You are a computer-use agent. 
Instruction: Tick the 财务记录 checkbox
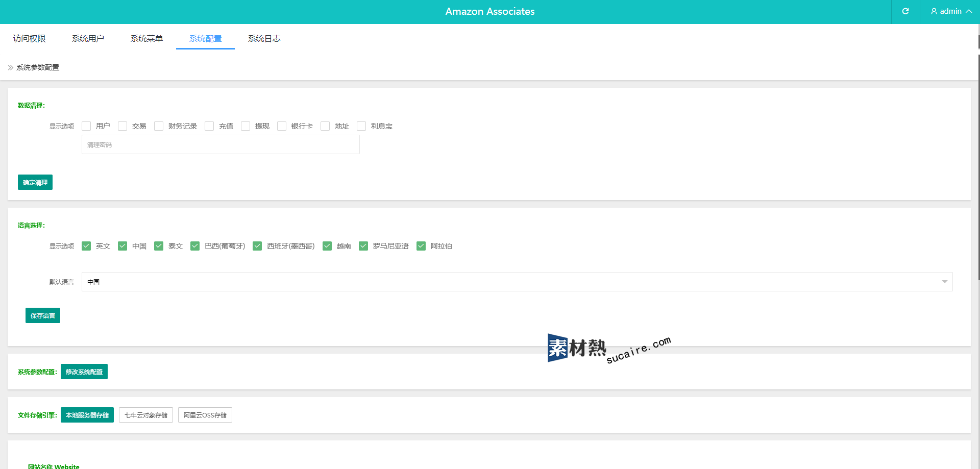(x=159, y=126)
